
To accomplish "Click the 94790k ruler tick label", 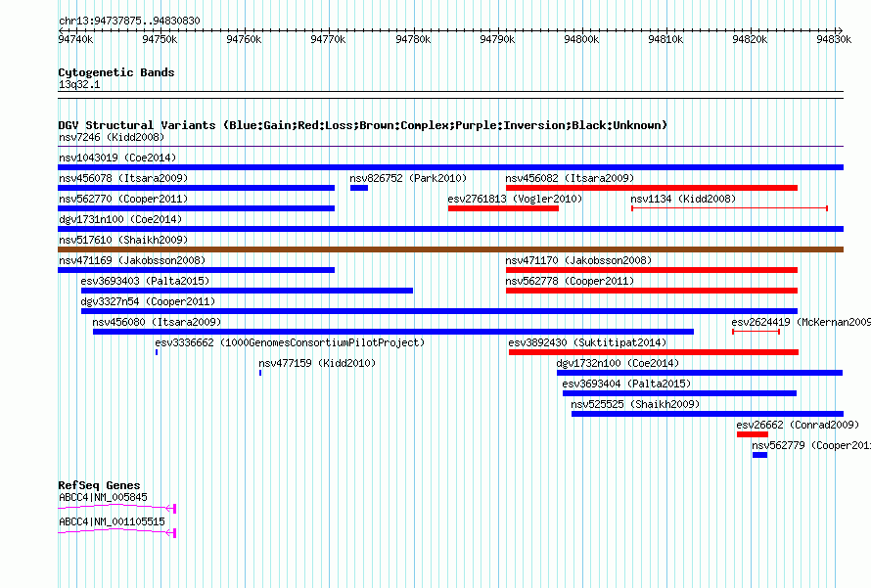I will pos(497,39).
